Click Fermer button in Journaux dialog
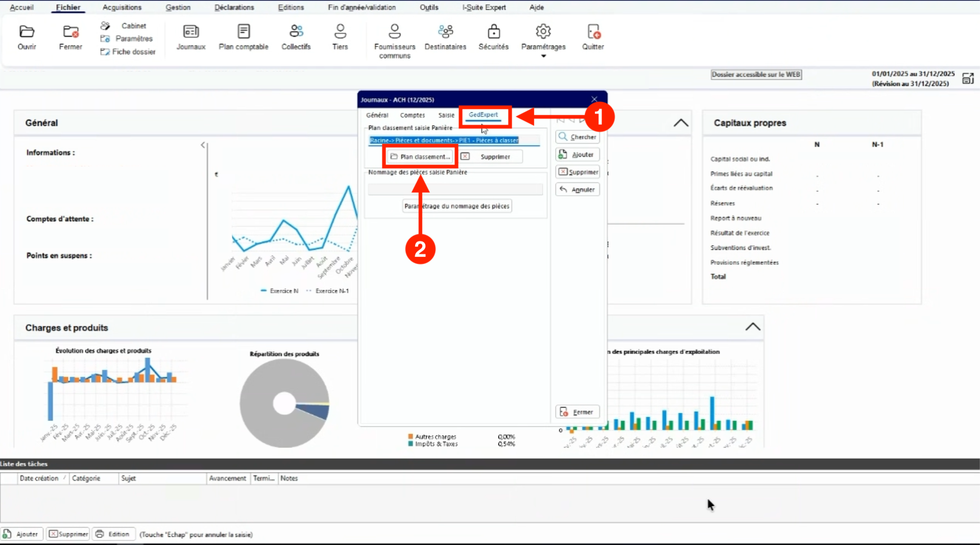980x545 pixels. pos(578,412)
